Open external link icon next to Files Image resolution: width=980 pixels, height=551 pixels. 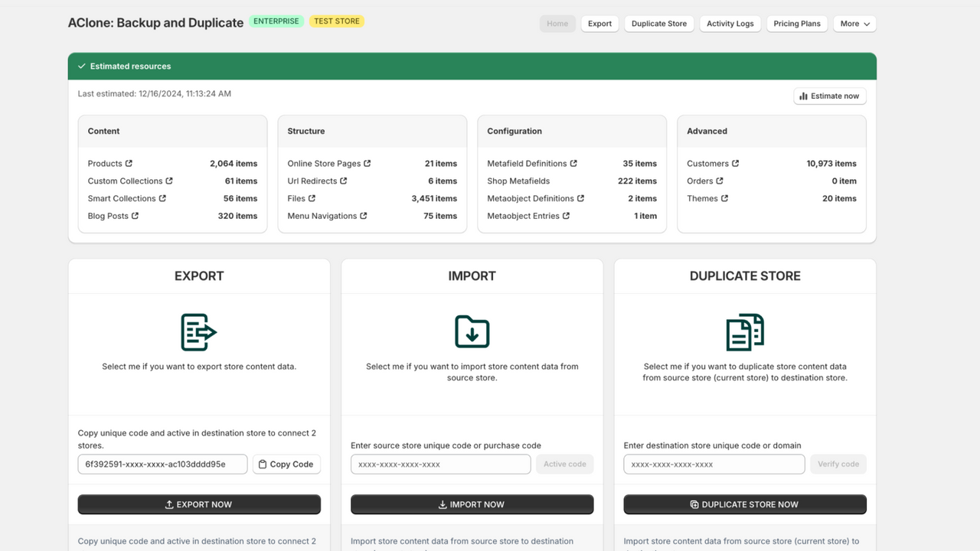(312, 198)
